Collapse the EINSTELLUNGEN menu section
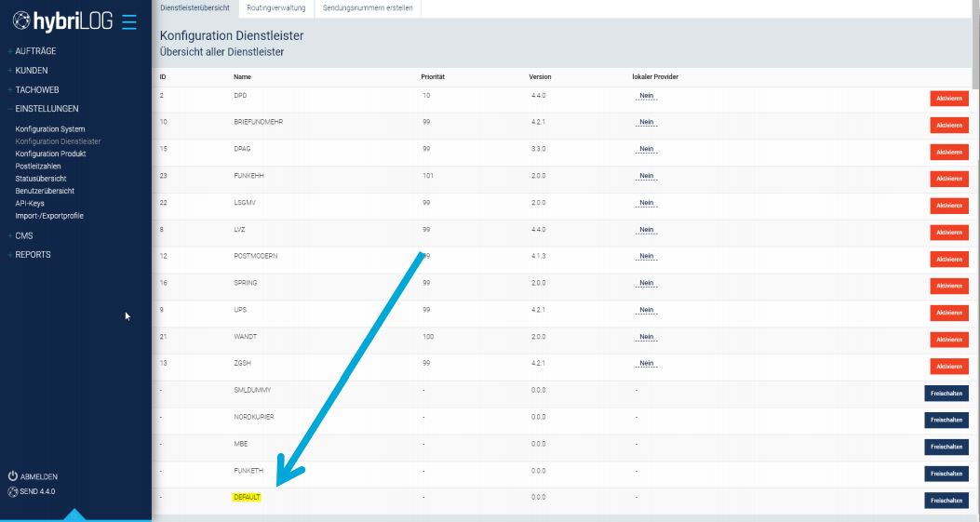980x522 pixels. [x=47, y=109]
